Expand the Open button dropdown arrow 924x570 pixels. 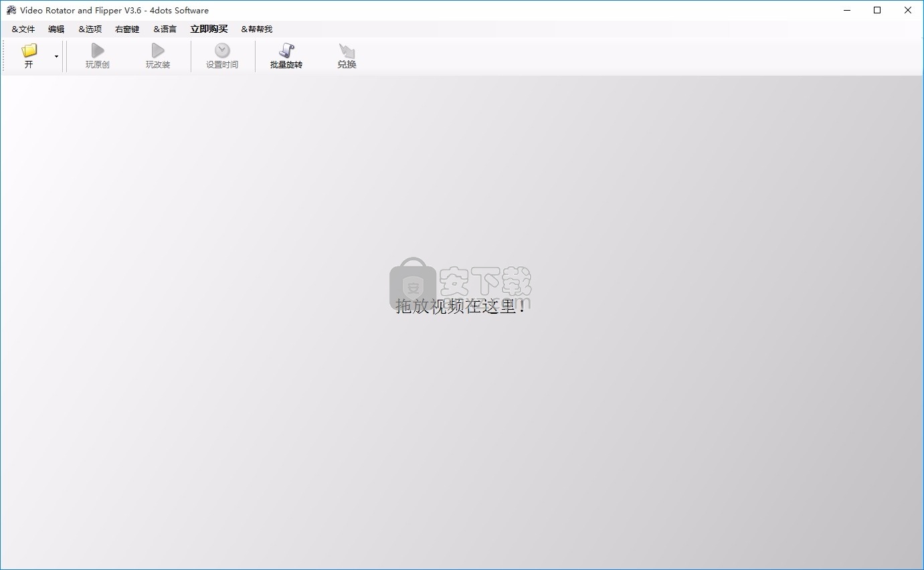56,56
